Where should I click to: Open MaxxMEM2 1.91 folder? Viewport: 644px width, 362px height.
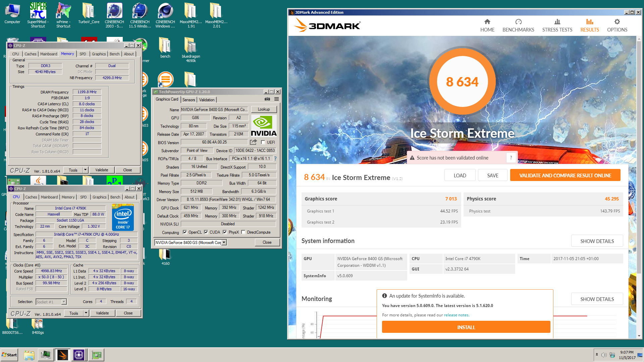point(191,15)
